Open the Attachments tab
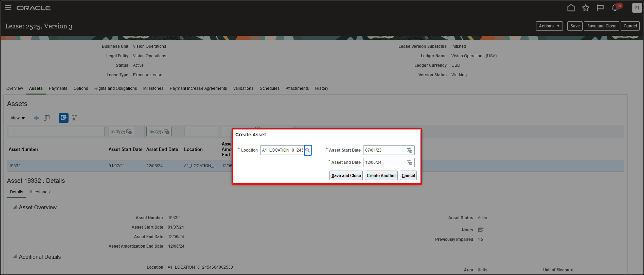The image size is (644, 275). pyautogui.click(x=297, y=88)
